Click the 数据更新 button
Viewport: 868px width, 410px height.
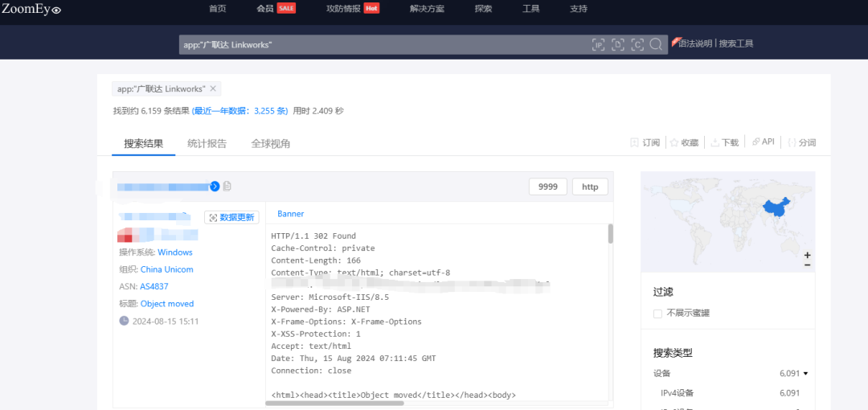tap(232, 217)
